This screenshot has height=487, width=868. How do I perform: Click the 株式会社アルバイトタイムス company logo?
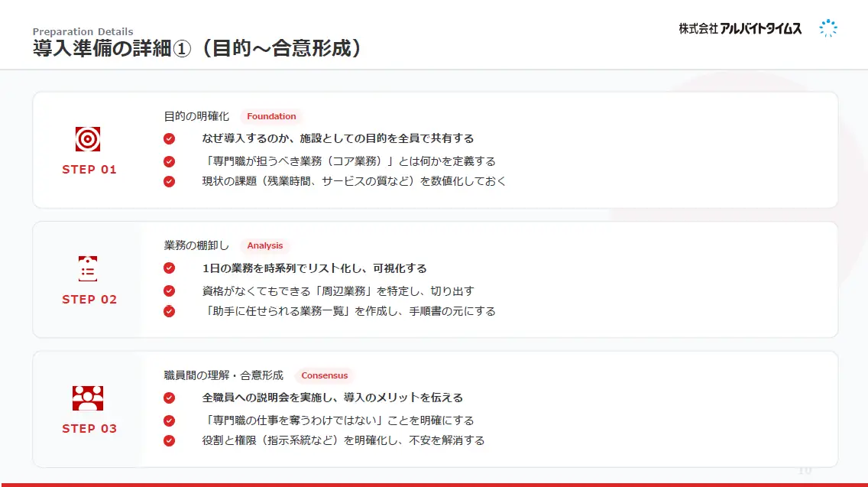click(740, 29)
